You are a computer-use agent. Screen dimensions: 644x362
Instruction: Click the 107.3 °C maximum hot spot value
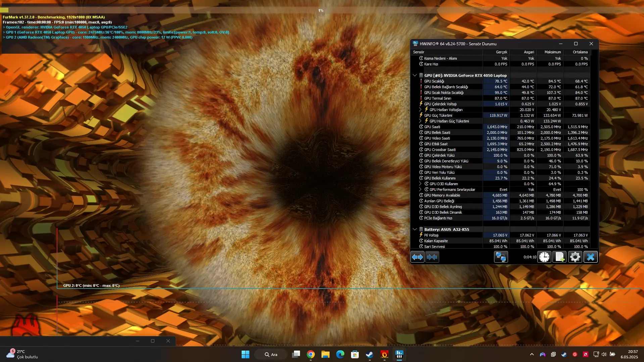pyautogui.click(x=554, y=93)
